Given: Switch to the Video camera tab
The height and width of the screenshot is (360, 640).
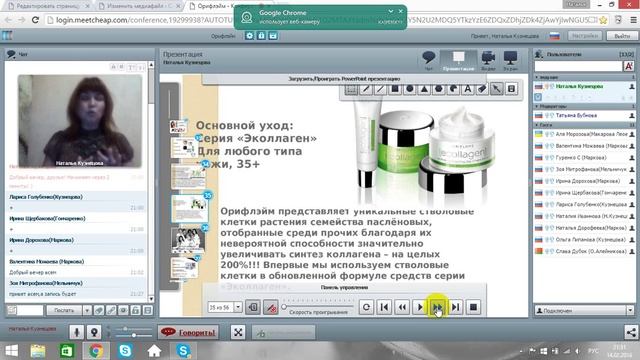Looking at the screenshot, I should (488, 60).
